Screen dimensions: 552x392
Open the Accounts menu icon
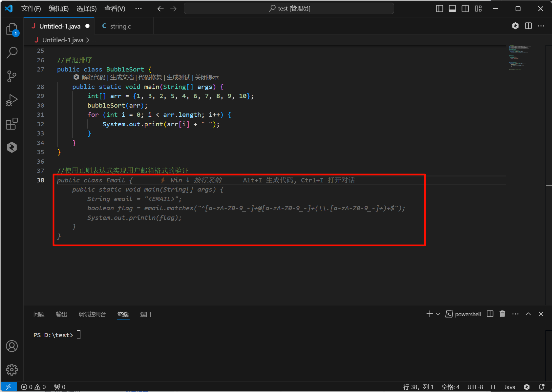pyautogui.click(x=12, y=346)
